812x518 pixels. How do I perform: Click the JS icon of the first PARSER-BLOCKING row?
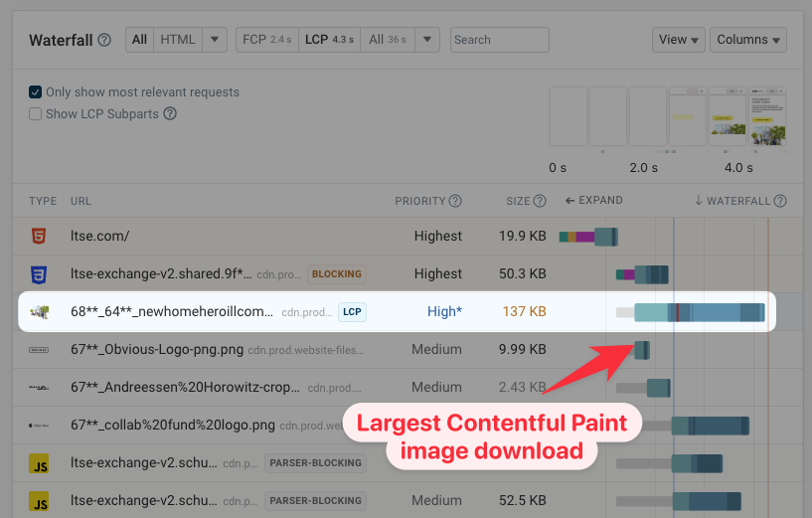coord(39,463)
